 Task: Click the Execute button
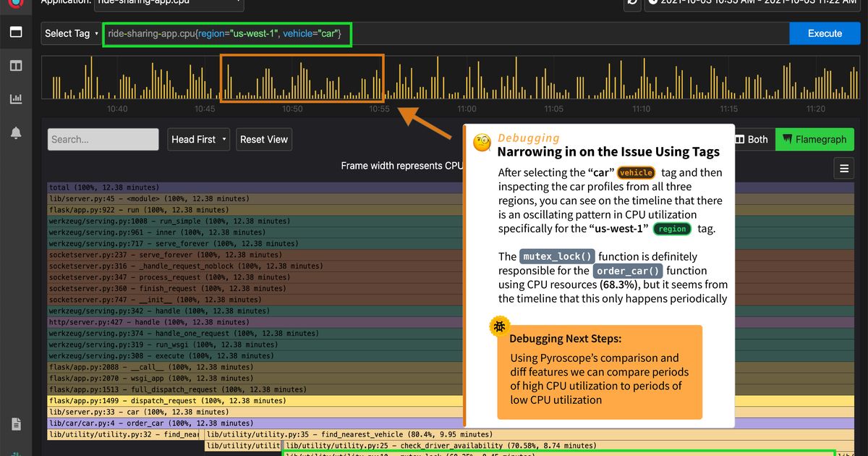pyautogui.click(x=825, y=33)
